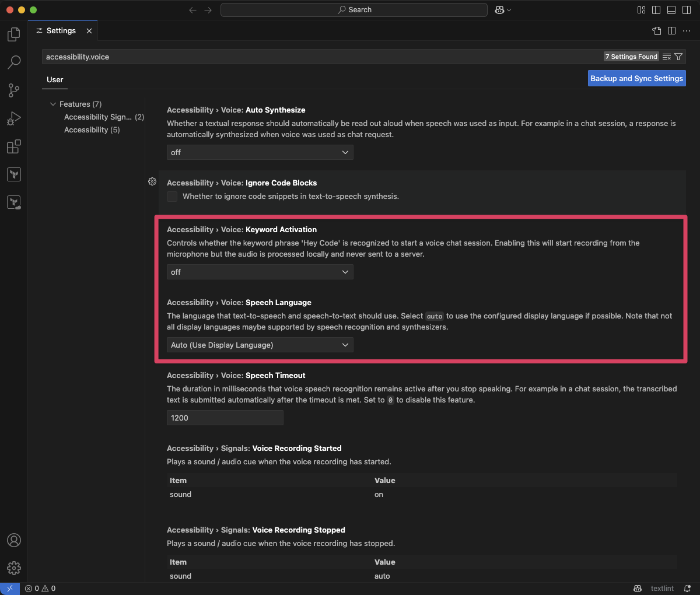Collapse the Features tree group
Viewport: 700px width, 595px height.
[53, 104]
